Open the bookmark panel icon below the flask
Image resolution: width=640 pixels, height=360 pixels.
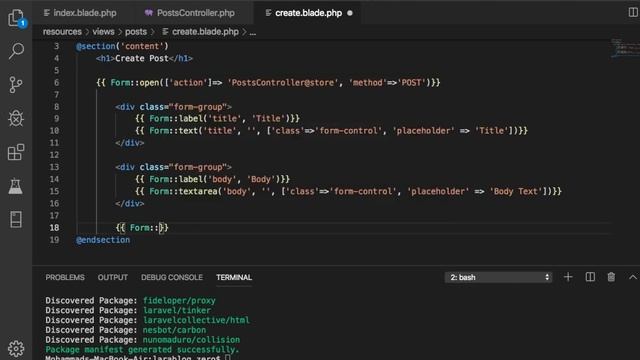(16, 219)
